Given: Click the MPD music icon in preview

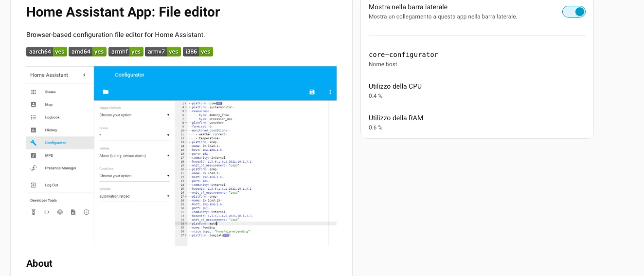Looking at the screenshot, I should coord(34,155).
